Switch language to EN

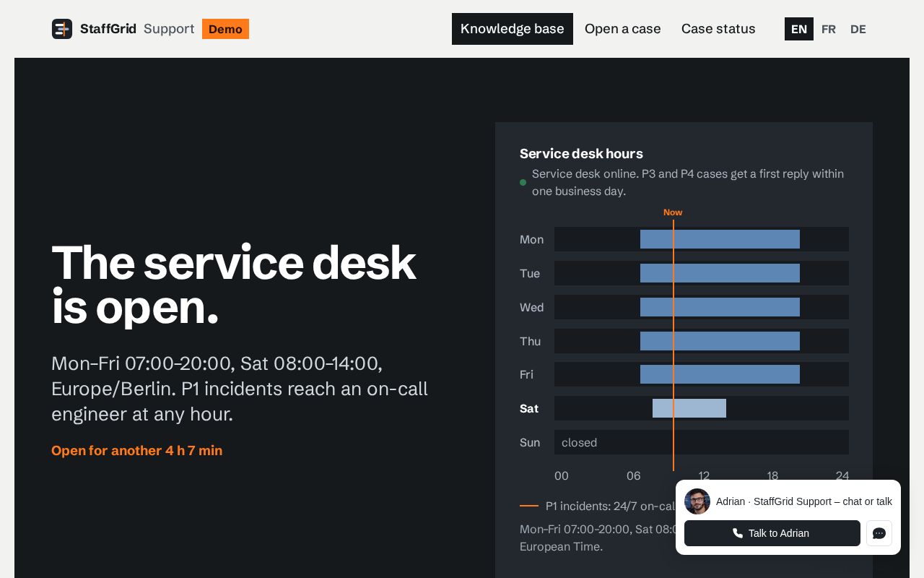click(799, 29)
